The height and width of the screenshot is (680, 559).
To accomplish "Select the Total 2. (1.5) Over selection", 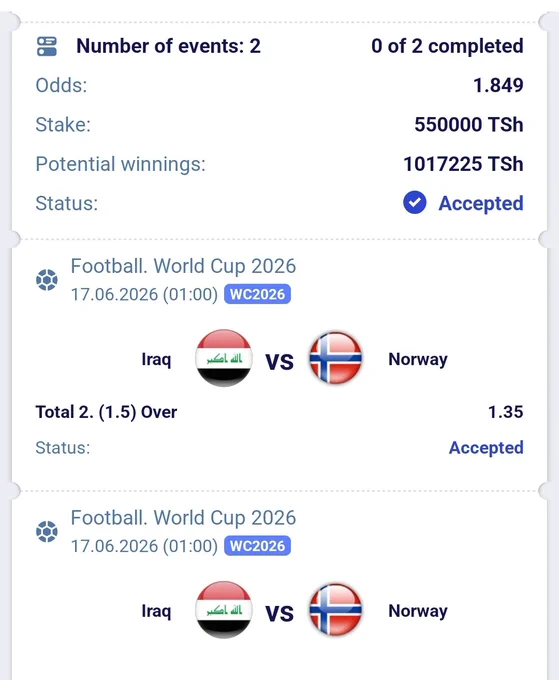I will coord(106,412).
